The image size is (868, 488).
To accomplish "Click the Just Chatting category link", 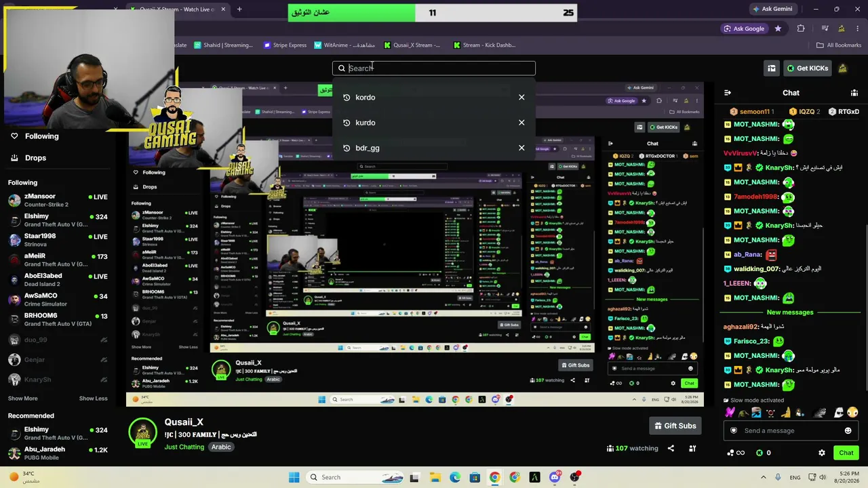I will click(184, 447).
